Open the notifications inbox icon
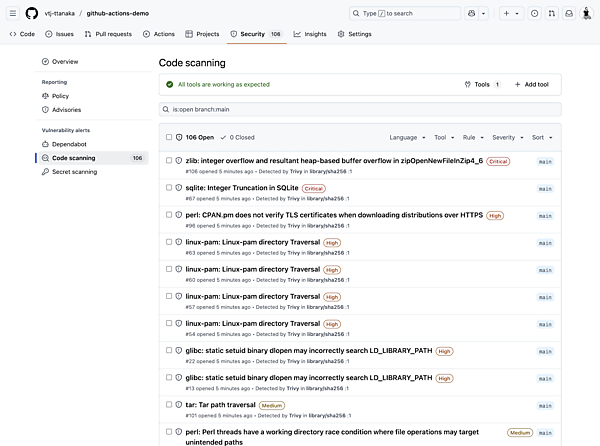Viewport: 600px width, 446px height. coord(569,13)
